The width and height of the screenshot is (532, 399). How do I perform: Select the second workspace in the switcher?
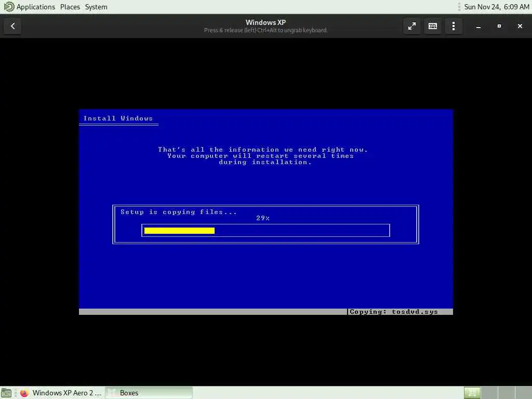pyautogui.click(x=489, y=393)
